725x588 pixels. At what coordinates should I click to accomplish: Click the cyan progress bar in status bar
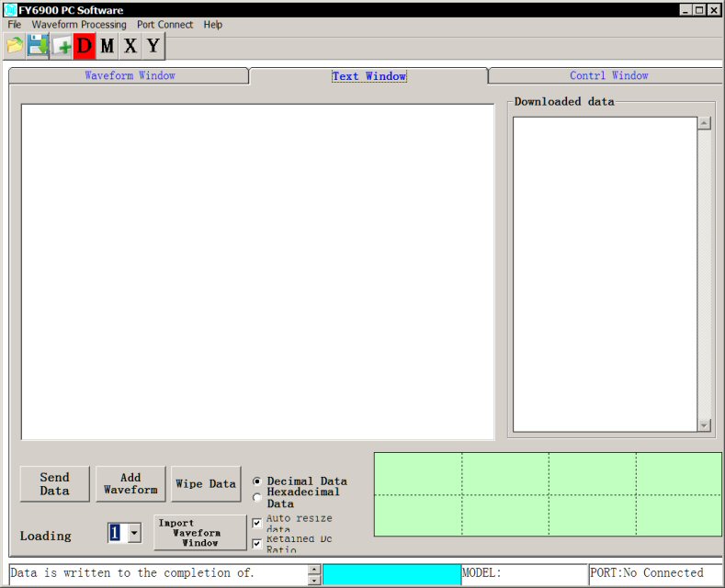(391, 574)
